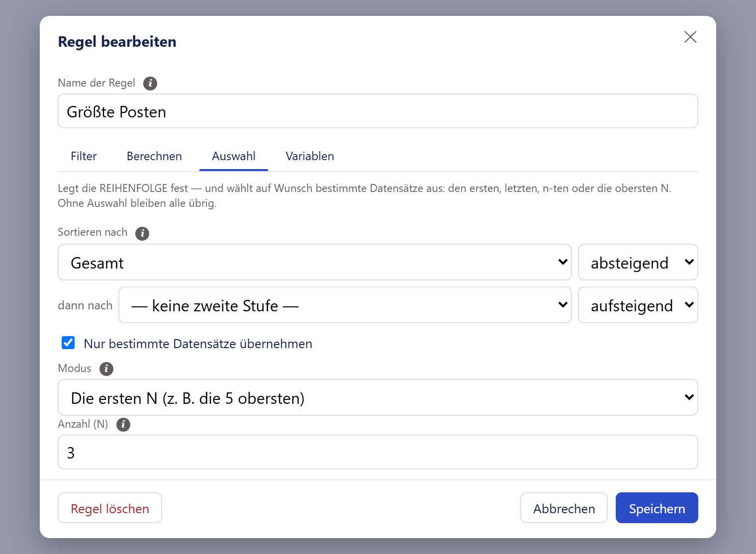Viewport: 756px width, 554px height.
Task: Show info tooltip for Modus
Action: [106, 369]
